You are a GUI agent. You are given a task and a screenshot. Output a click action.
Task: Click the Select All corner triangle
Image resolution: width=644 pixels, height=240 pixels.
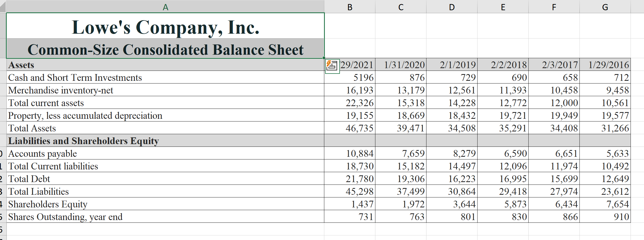(x=3, y=7)
